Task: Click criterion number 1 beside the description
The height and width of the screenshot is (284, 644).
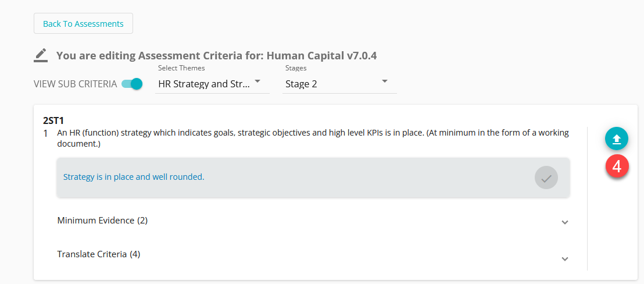Action: coord(45,134)
